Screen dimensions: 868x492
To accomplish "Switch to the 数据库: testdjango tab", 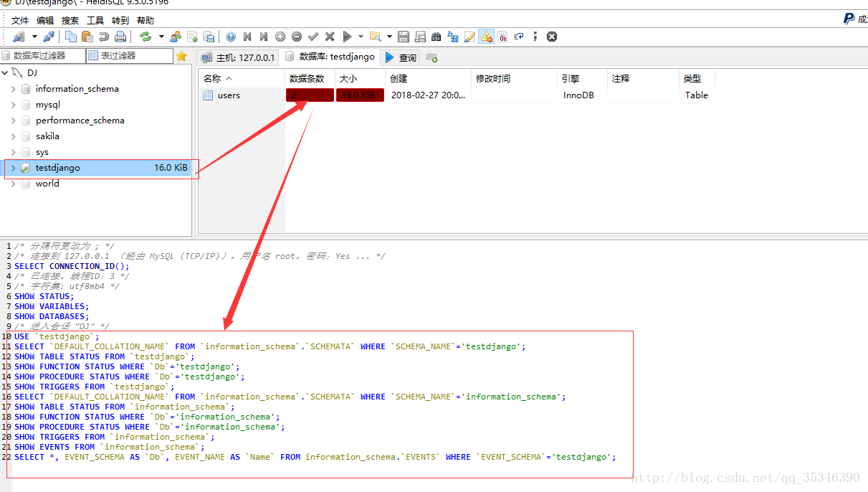I will (x=330, y=57).
